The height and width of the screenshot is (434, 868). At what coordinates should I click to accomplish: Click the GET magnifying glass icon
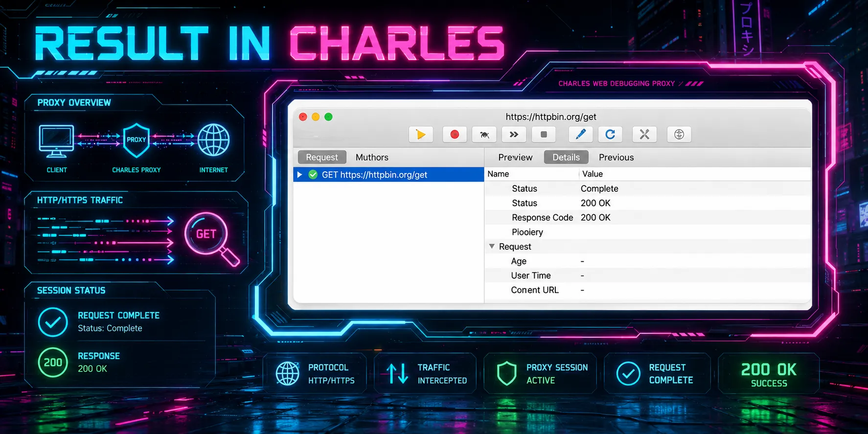211,239
